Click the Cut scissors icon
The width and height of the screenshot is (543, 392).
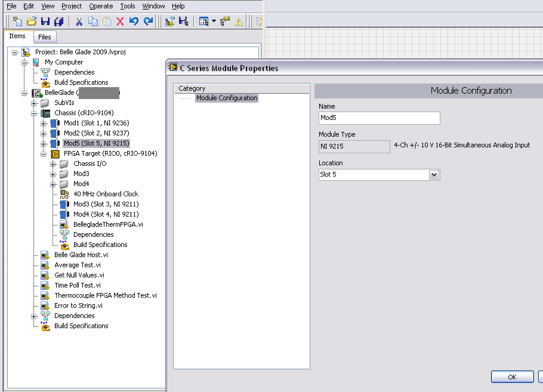point(79,21)
